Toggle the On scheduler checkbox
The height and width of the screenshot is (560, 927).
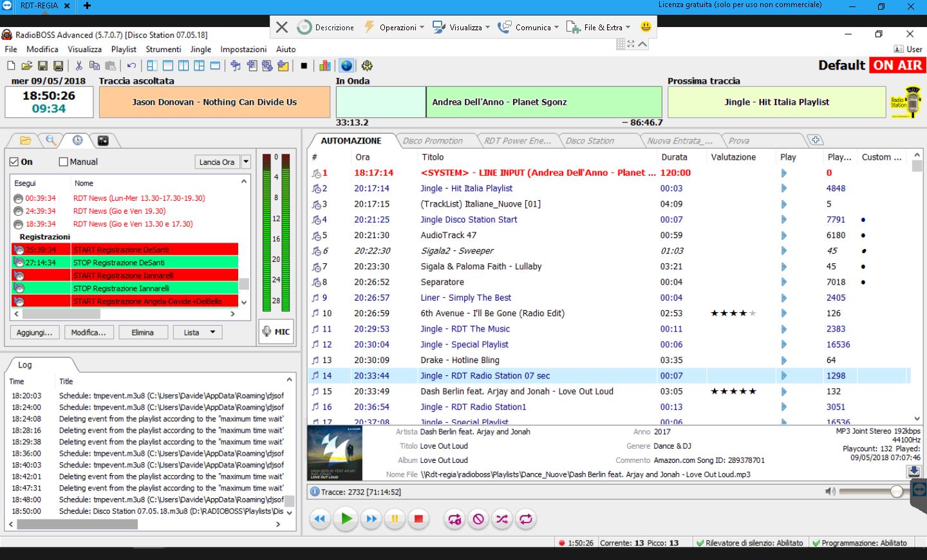click(14, 162)
